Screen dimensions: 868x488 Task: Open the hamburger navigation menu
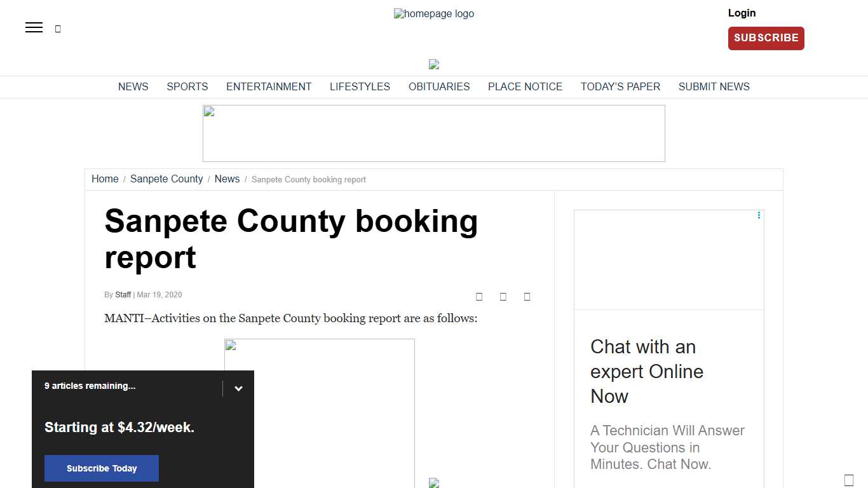pyautogui.click(x=34, y=27)
